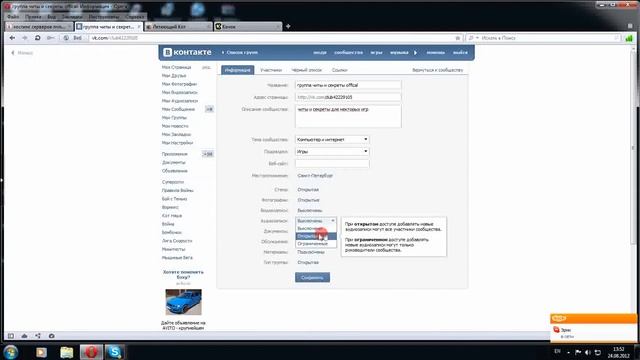The image size is (640, 360).
Task: Click the camera icon in Opera status bar
Action: 51,336
